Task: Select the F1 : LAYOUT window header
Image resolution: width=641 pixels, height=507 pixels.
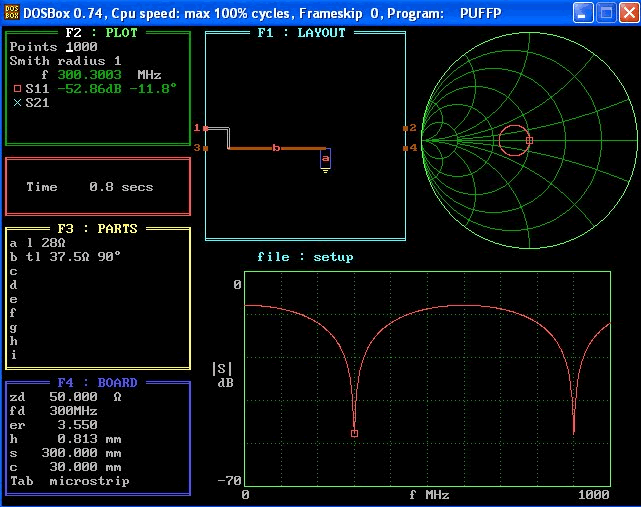Action: click(x=301, y=32)
